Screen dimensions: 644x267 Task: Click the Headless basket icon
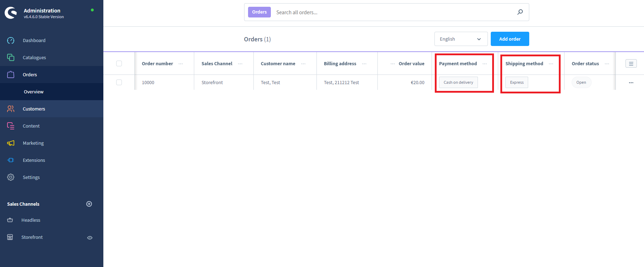[10, 220]
